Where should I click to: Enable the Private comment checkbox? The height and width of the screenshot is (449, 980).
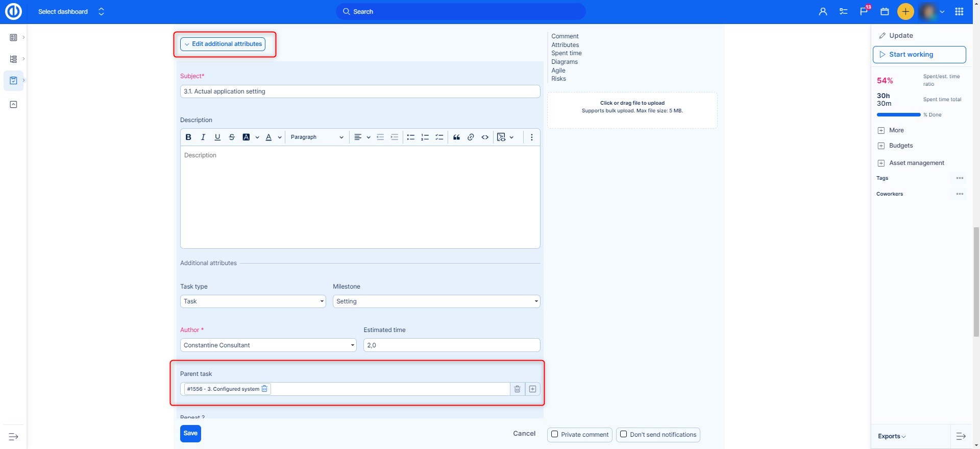(555, 434)
